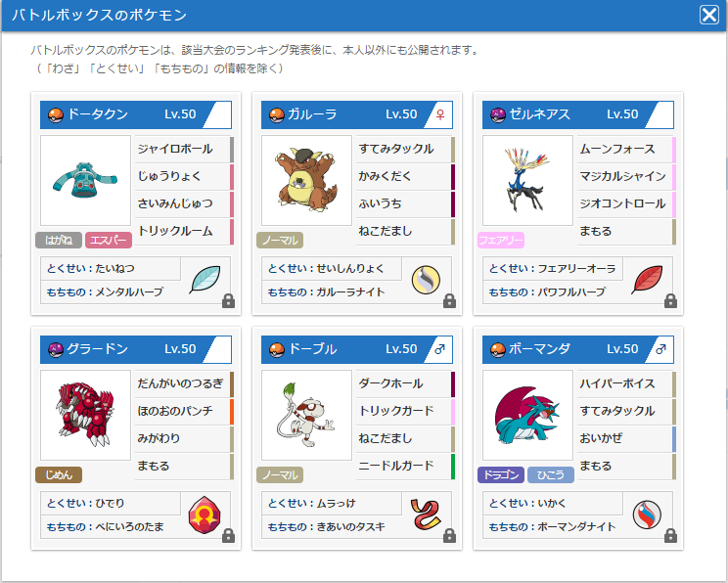This screenshot has width=728, height=583.
Task: Click the ボーマンダ sprite thumbnail
Action: (x=527, y=416)
